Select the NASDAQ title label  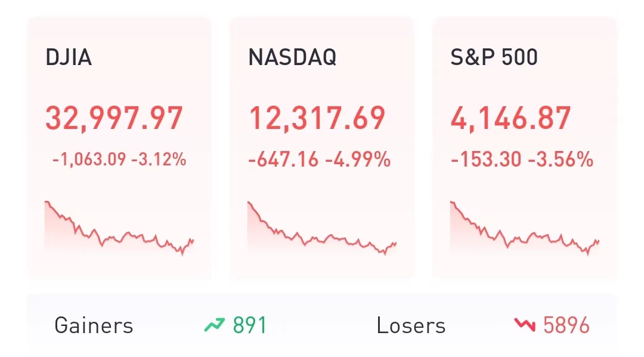pyautogui.click(x=292, y=57)
